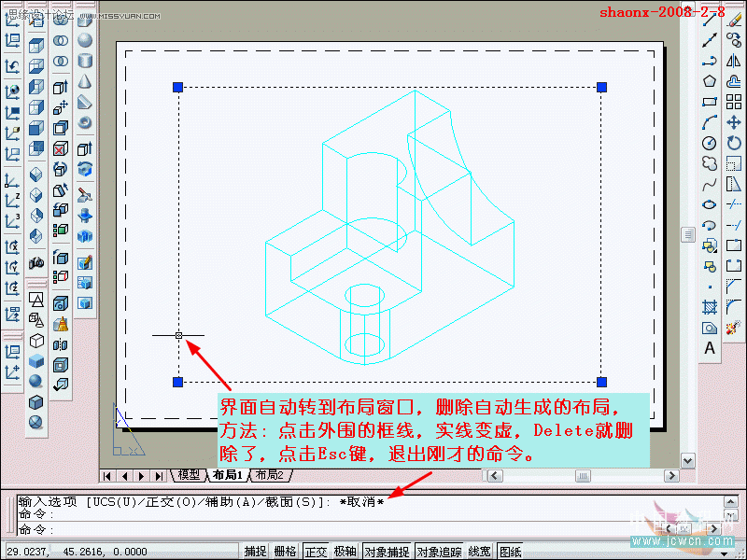This screenshot has height=560, width=747.
Task: Toggle 线宽 lineweight display
Action: point(479,552)
